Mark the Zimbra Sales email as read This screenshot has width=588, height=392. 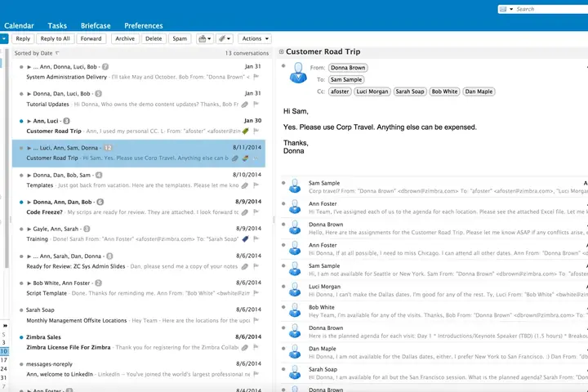(21, 337)
